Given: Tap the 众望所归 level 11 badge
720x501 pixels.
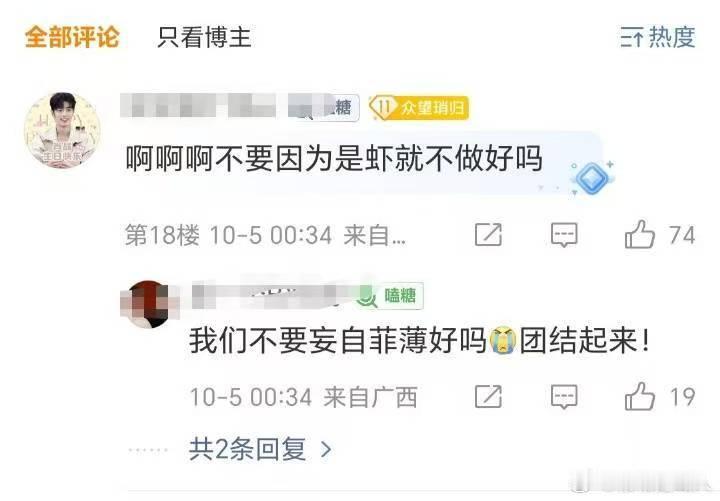Looking at the screenshot, I should pos(418,108).
